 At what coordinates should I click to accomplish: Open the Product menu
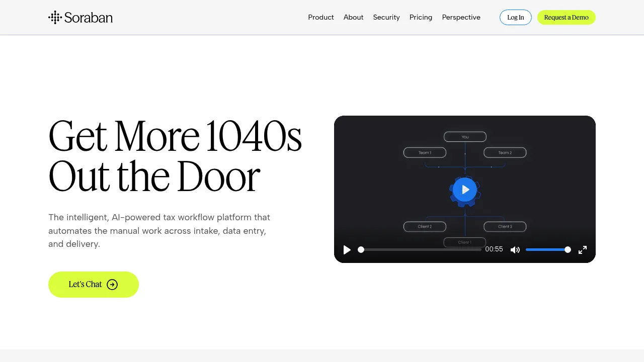321,18
